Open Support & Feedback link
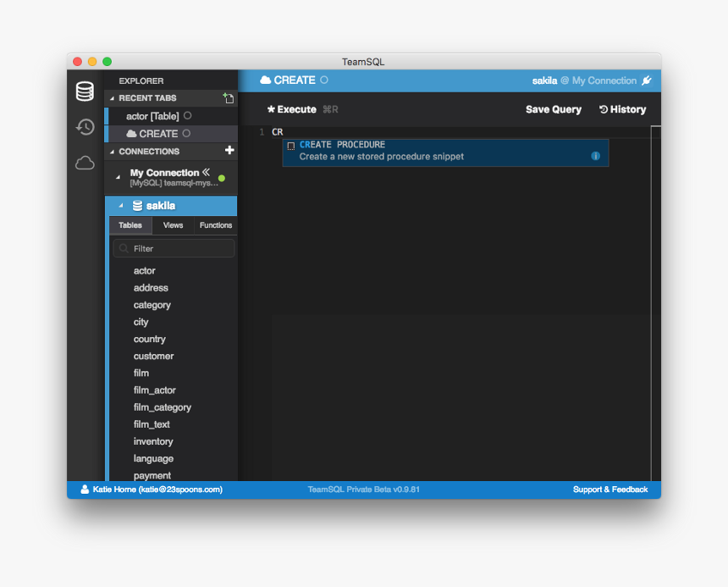The width and height of the screenshot is (728, 587). (x=609, y=490)
